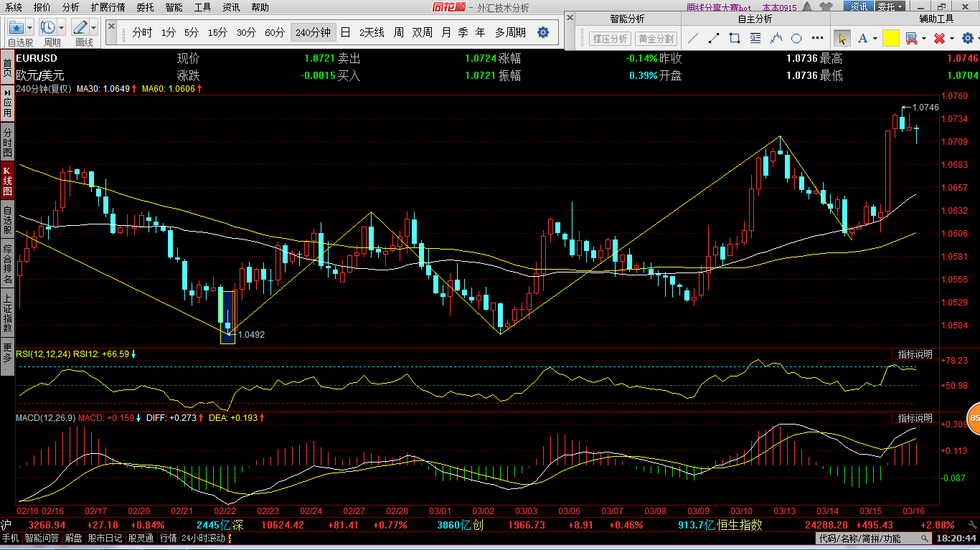Image resolution: width=980 pixels, height=550 pixels.
Task: Open the 分时图 sidebar tab
Action: (x=6, y=143)
